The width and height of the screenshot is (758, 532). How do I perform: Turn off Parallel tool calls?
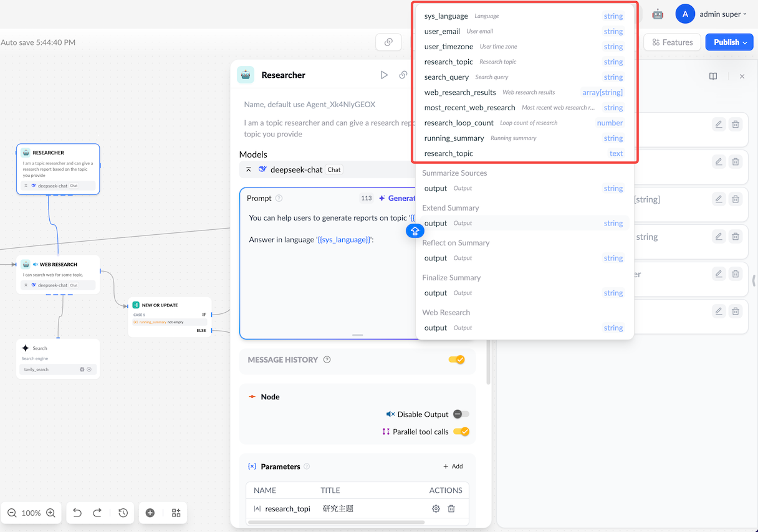pos(461,432)
